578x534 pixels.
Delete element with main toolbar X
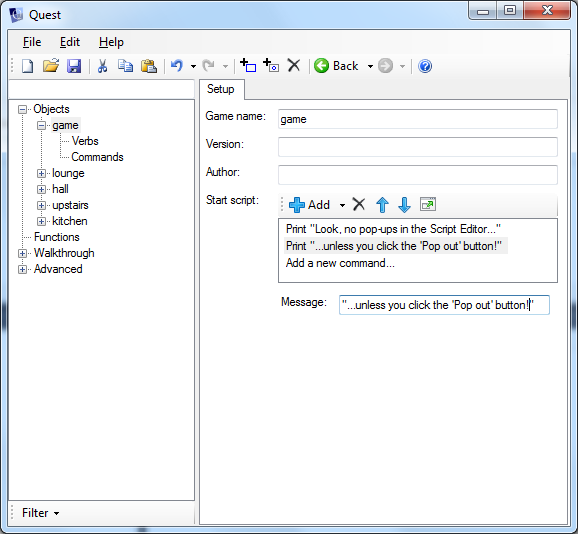coord(294,66)
